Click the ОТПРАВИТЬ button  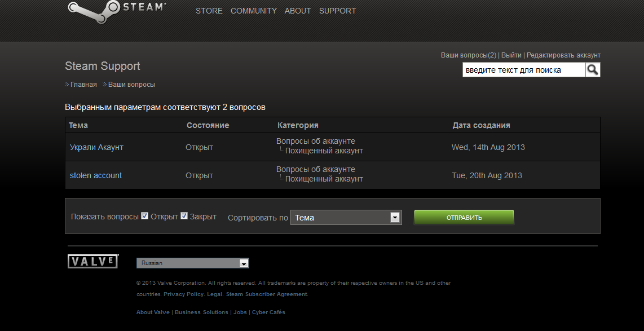pyautogui.click(x=464, y=217)
